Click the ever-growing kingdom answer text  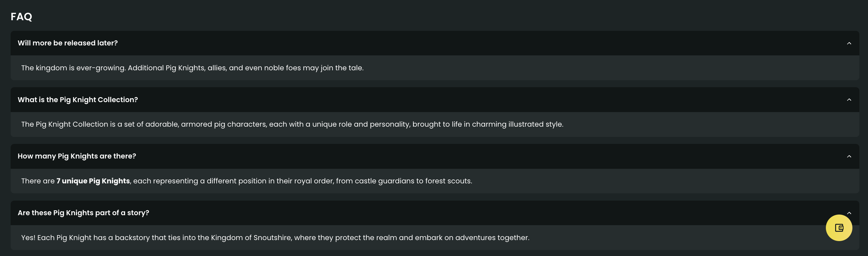(x=192, y=68)
